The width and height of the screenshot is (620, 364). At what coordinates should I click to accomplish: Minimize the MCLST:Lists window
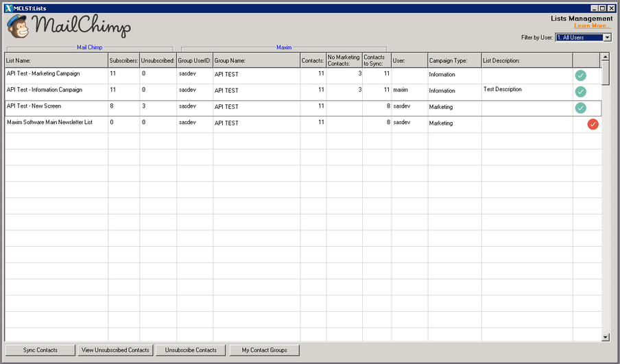coord(595,8)
